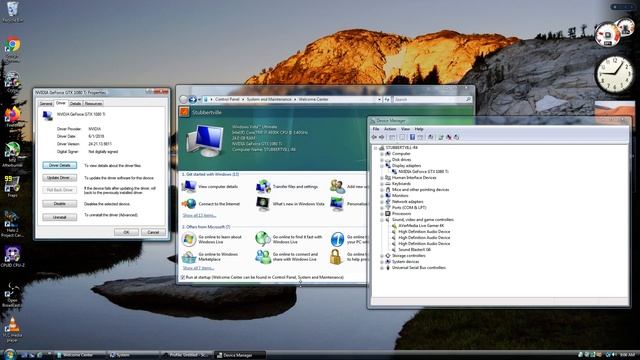Screen dimensions: 640x360
Task: Click Windows Marketplace basket icon
Action: 189,257
